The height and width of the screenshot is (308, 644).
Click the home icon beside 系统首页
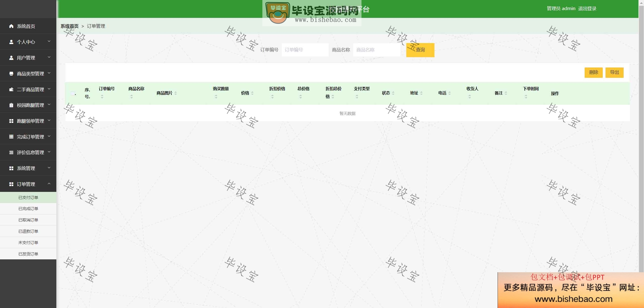click(x=11, y=26)
